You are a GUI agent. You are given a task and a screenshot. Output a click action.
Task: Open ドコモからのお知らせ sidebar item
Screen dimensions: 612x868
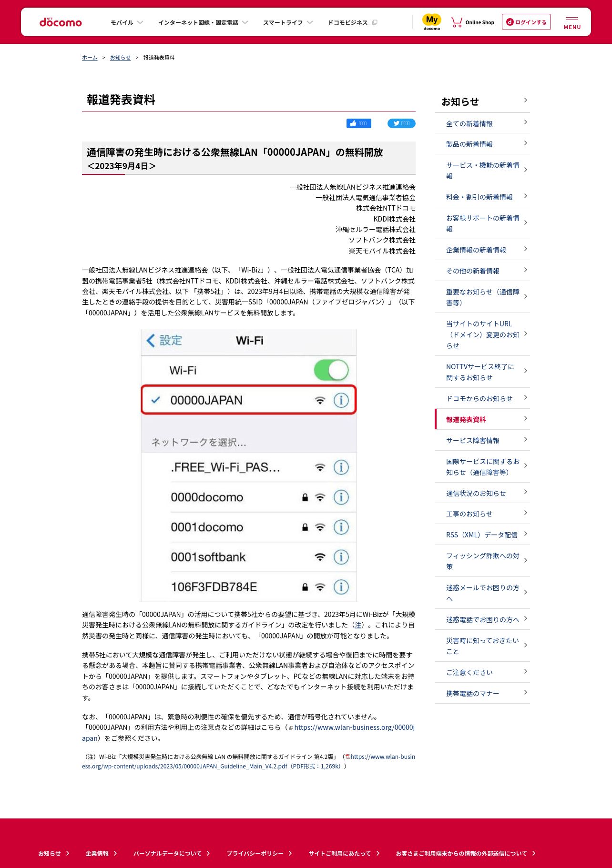(482, 398)
